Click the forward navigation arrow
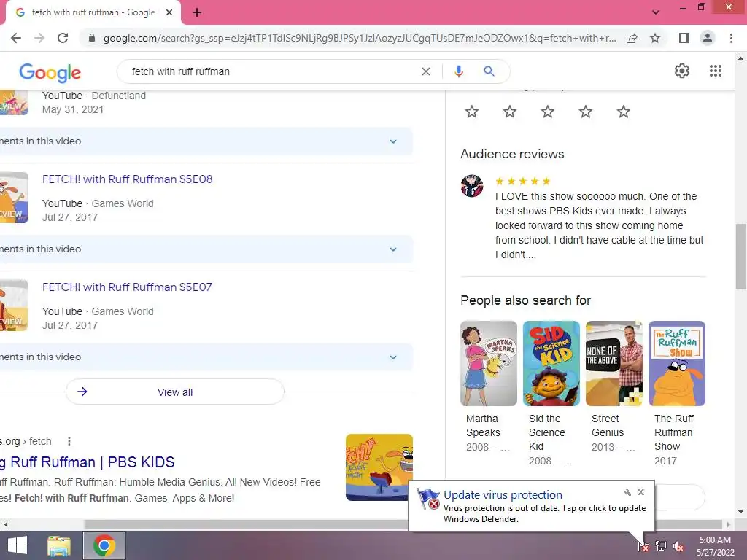This screenshot has height=560, width=747. [39, 38]
